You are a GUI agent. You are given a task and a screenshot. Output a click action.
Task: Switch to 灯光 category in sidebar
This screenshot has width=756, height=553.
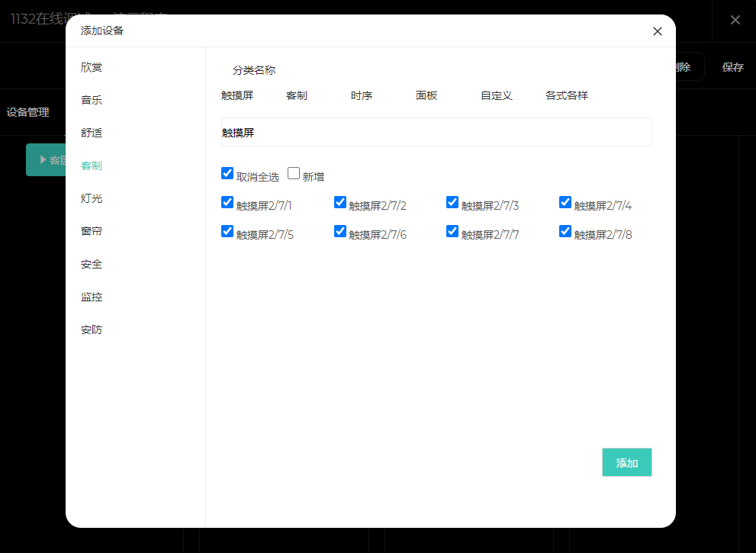click(x=92, y=198)
